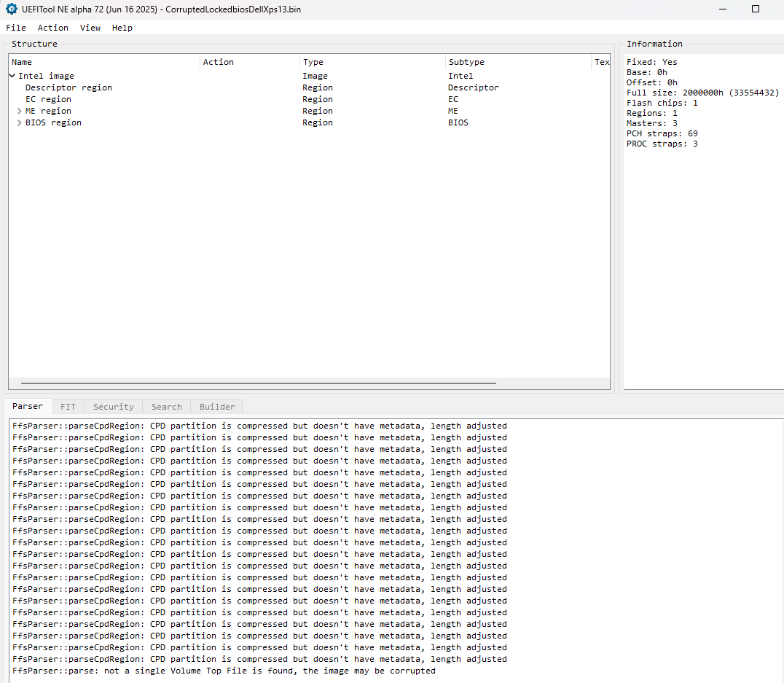The image size is (784, 683).
Task: Click the Subtype column header
Action: (x=518, y=62)
